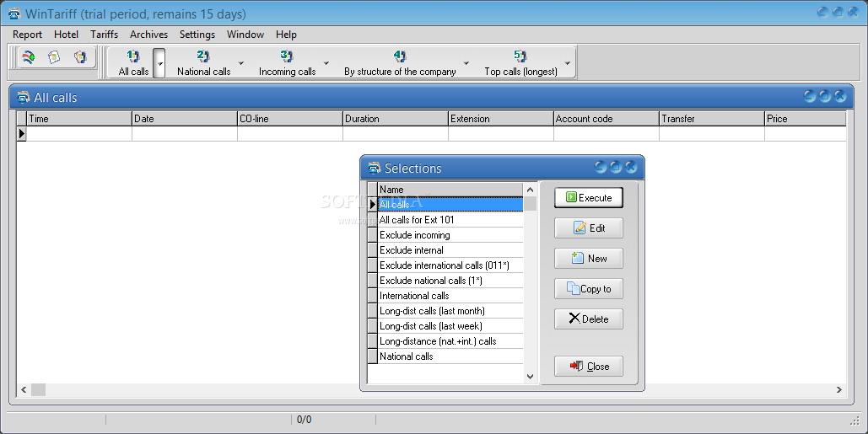
Task: Select 'All calls for Ext 101' row
Action: tap(450, 219)
